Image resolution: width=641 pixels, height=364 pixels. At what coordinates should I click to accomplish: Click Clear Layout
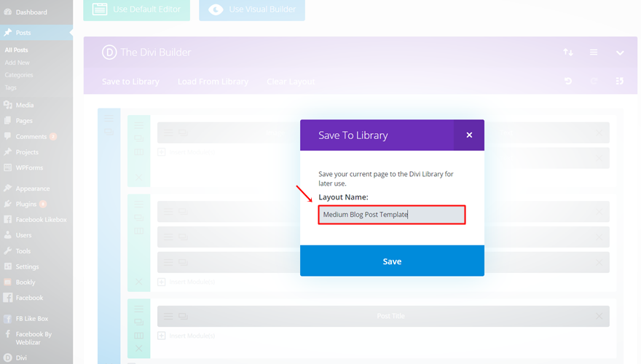pos(291,82)
